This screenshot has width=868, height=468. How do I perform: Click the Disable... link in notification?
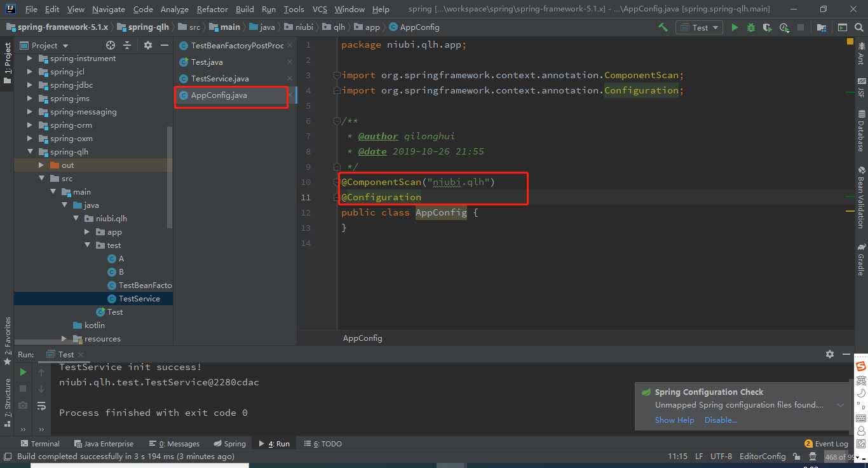click(x=721, y=420)
